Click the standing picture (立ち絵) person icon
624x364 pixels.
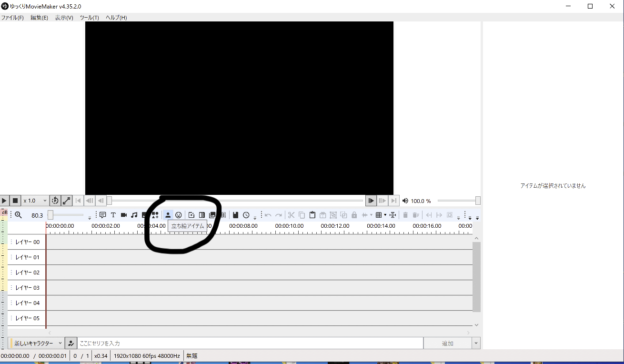168,215
